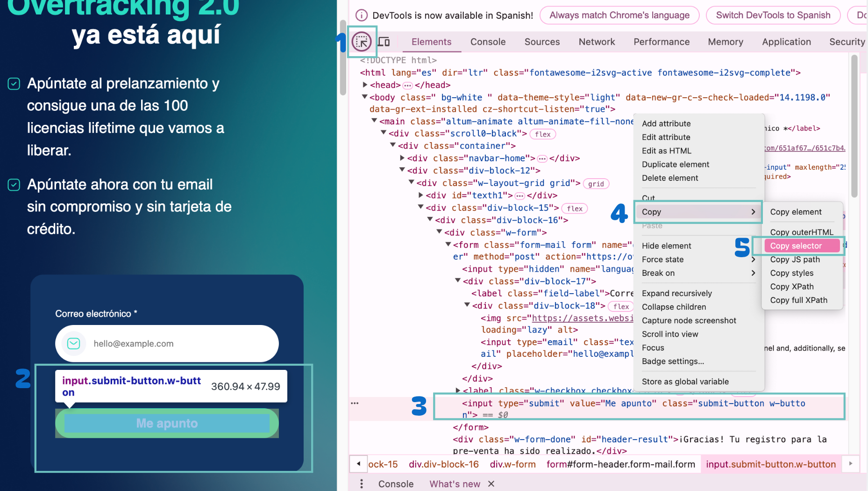The image size is (868, 491).
Task: Select breadcrumb div.div-block-16
Action: pos(444,464)
